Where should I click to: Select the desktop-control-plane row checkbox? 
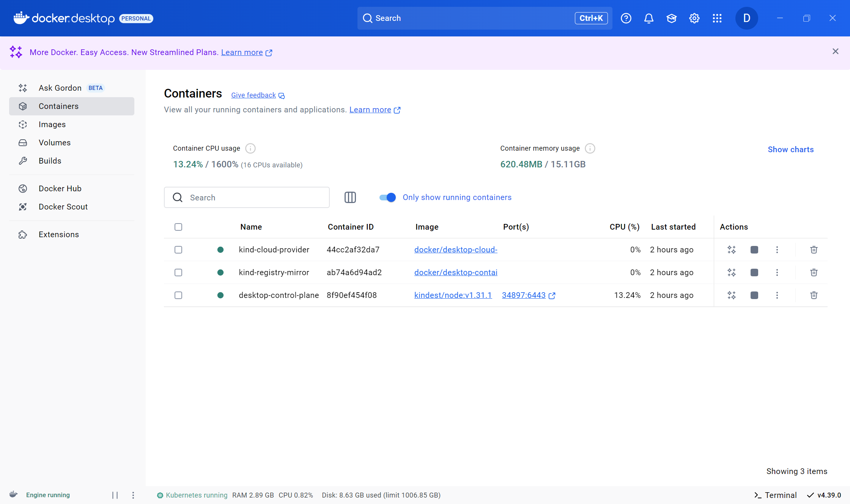178,295
